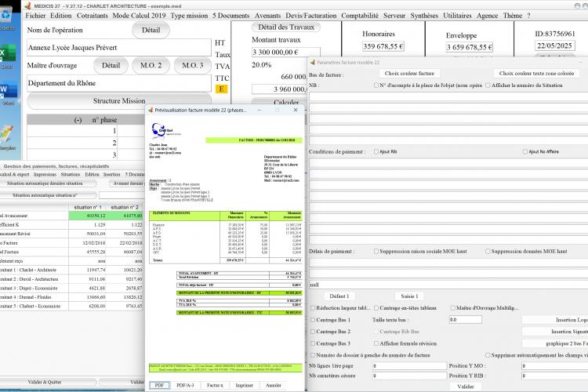Enable Réduction largeur tableau checkbox
This screenshot has height=392, width=588.
(313, 308)
